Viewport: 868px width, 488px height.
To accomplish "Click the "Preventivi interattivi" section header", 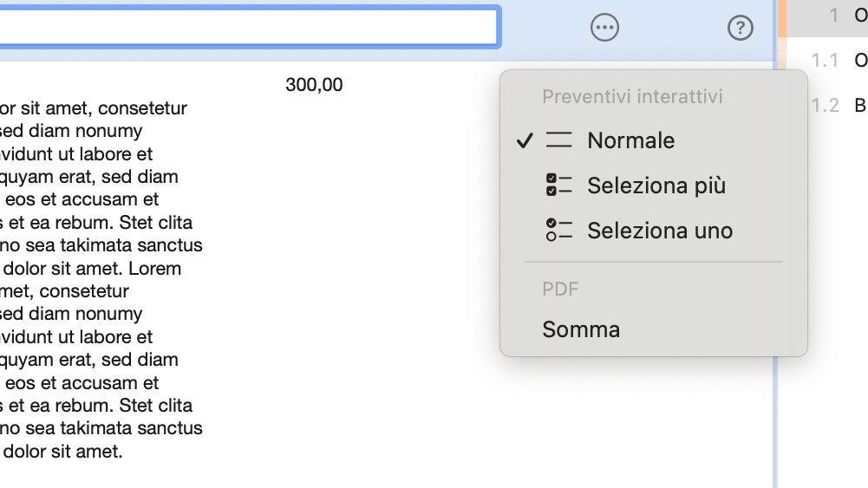I will click(632, 96).
